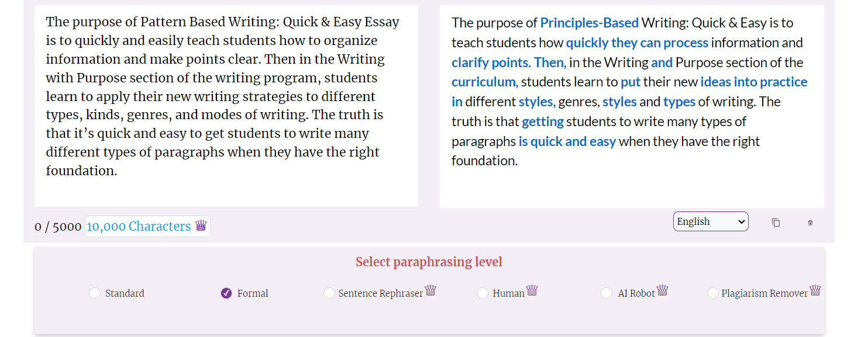Screen dimensions: 868x337
Task: Enable the AI Robot paraphrasing level
Action: click(x=607, y=293)
